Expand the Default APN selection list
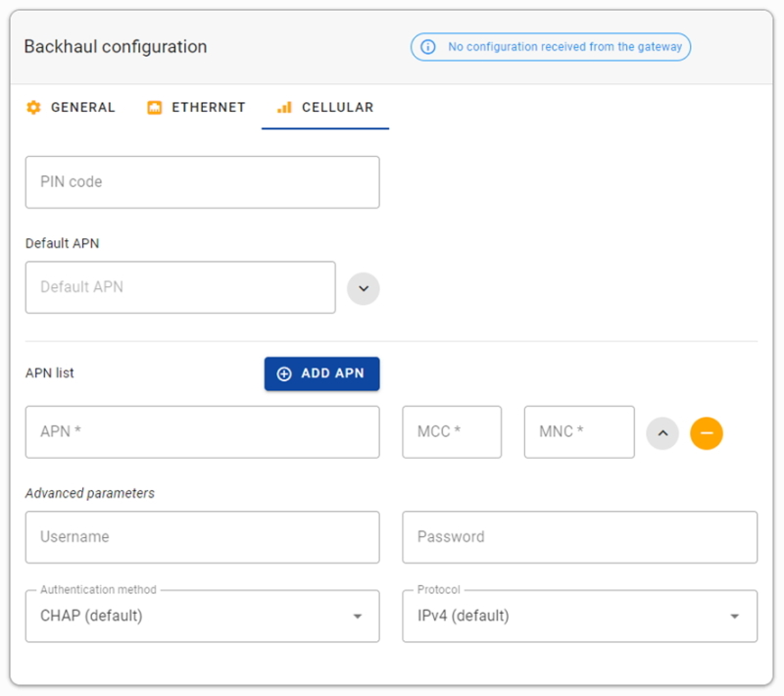This screenshot has height=696, width=784. (363, 287)
